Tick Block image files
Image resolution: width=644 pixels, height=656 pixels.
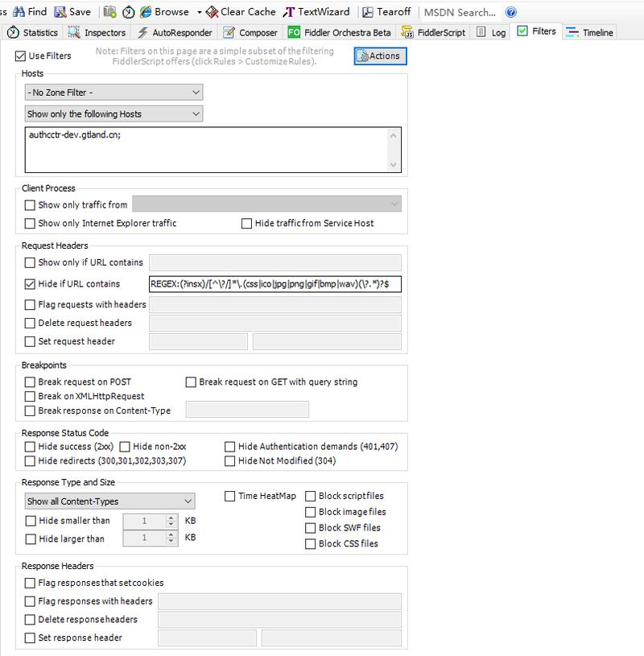coord(310,512)
